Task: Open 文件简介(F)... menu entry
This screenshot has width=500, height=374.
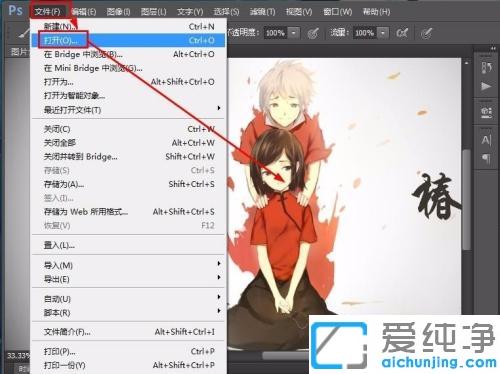Action: coord(129,332)
